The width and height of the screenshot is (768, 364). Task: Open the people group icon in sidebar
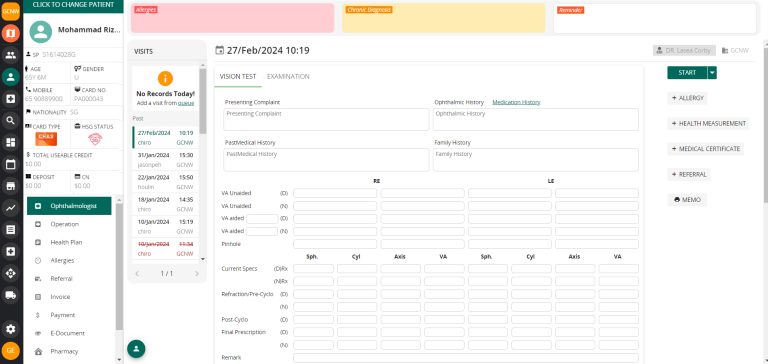(x=11, y=55)
